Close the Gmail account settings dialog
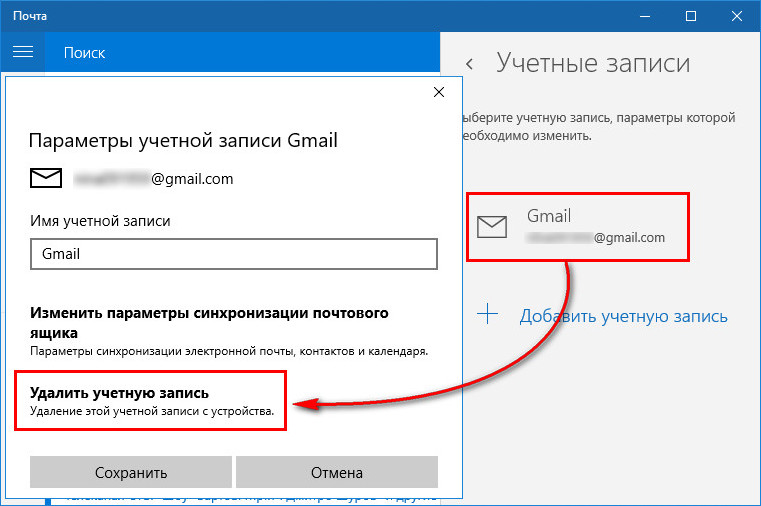The width and height of the screenshot is (761, 506). pos(439,92)
